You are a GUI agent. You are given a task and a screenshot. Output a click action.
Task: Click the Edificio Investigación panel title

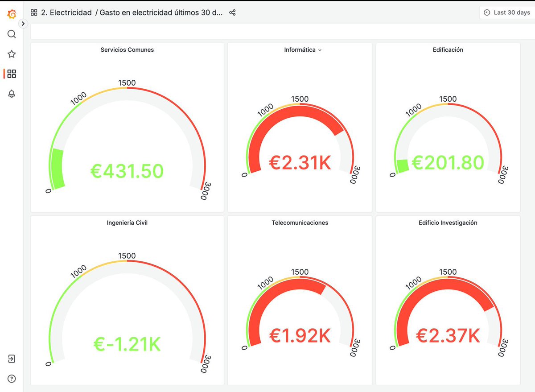coord(448,223)
